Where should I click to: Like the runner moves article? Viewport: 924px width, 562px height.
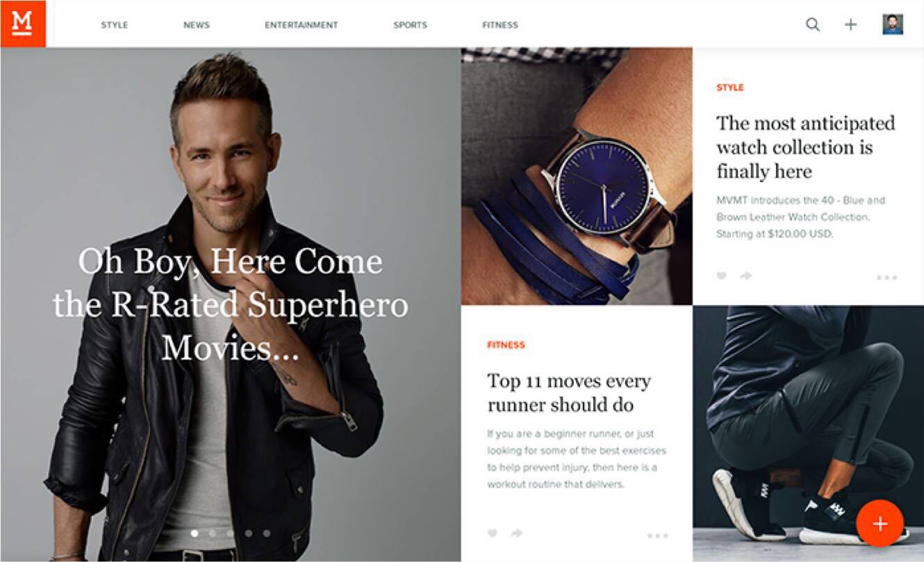(x=493, y=534)
